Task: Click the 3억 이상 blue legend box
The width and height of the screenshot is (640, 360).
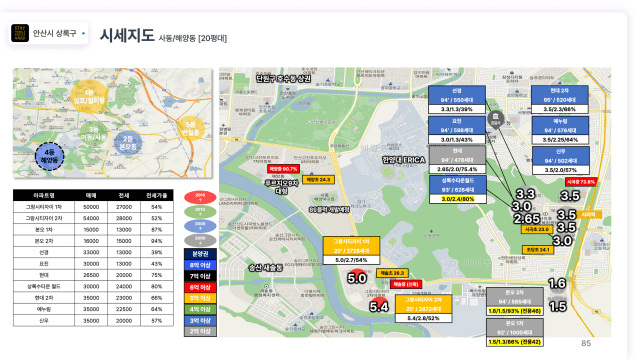Action: (200, 320)
